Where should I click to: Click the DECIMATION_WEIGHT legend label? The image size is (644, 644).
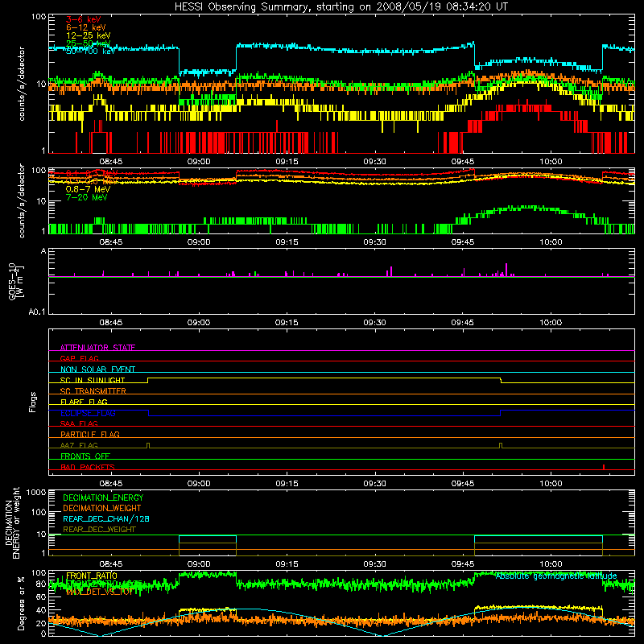coord(102,508)
